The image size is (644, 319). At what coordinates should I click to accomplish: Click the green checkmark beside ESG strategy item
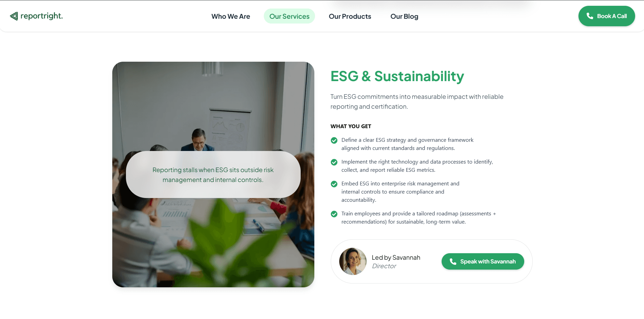pyautogui.click(x=334, y=140)
